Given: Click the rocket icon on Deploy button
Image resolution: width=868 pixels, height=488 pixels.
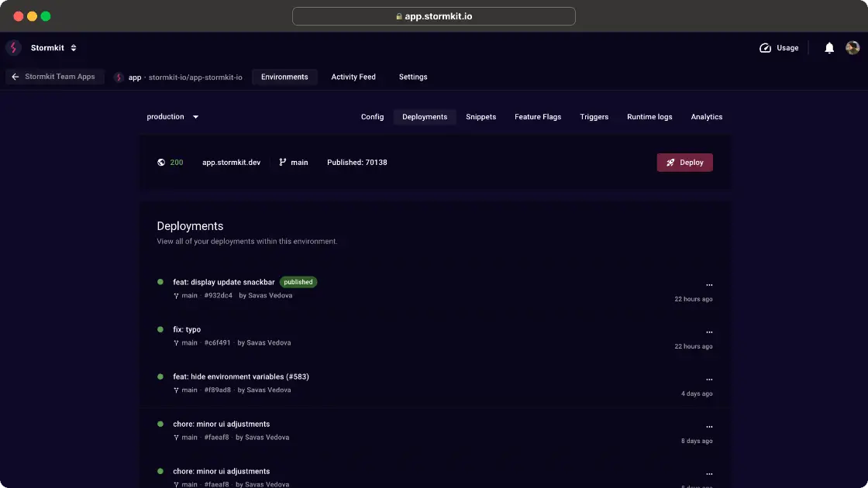Looking at the screenshot, I should point(670,163).
